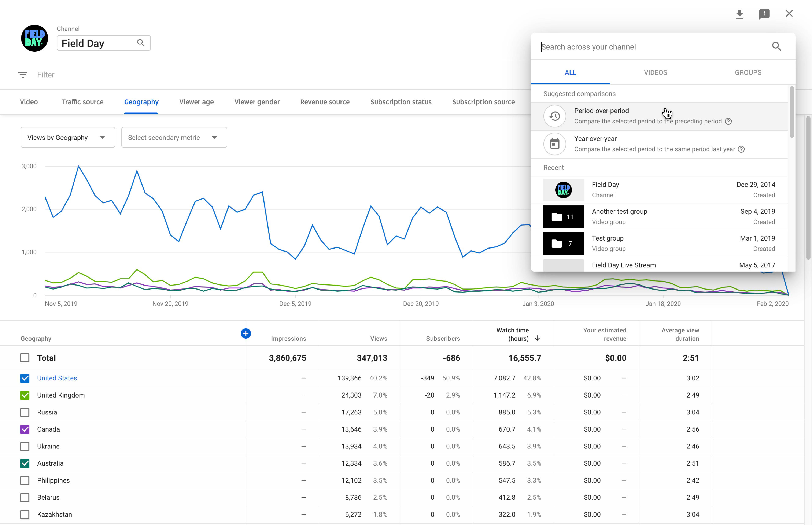812x525 pixels.
Task: Select the ALL tab in search panel
Action: (571, 73)
